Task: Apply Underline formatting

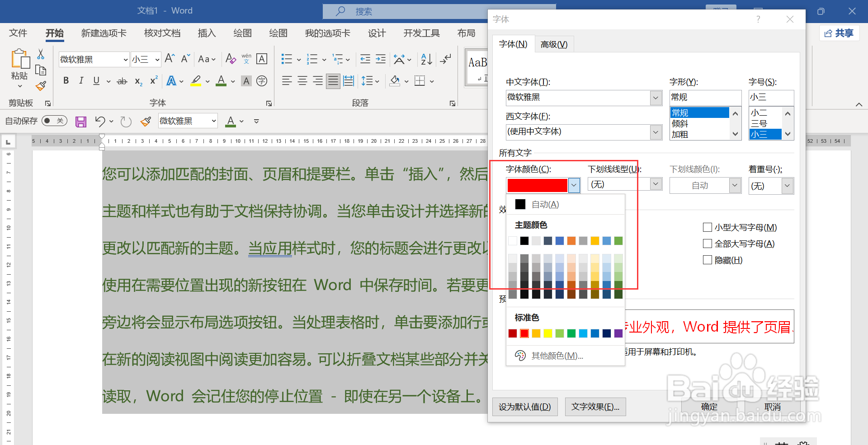Action: (x=96, y=80)
